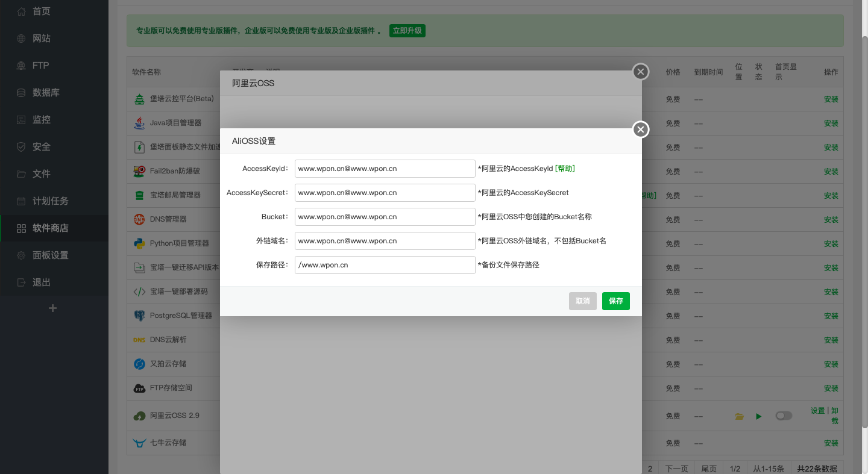Focus the AccessKeySecret input field
This screenshot has width=868, height=474.
(385, 193)
